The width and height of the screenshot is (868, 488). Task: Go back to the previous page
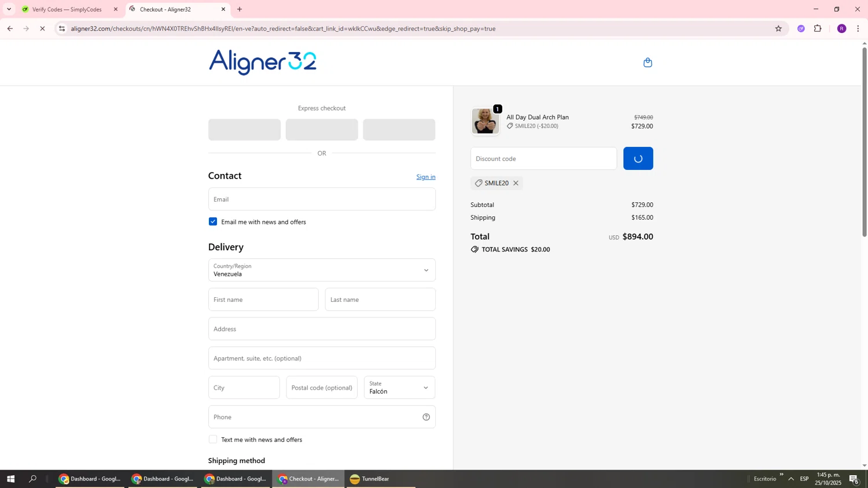tap(10, 28)
